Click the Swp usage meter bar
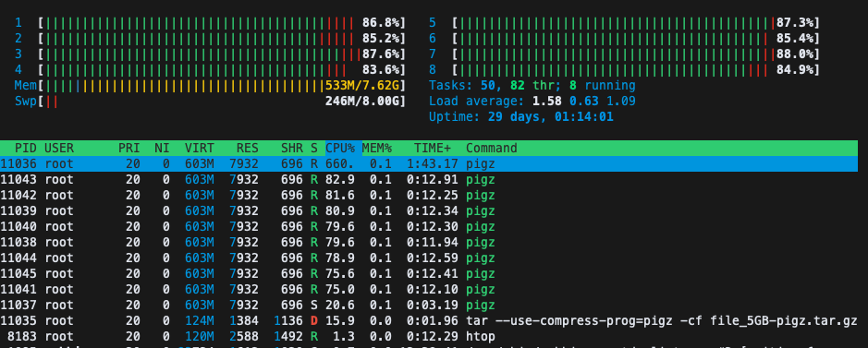 tap(222, 102)
